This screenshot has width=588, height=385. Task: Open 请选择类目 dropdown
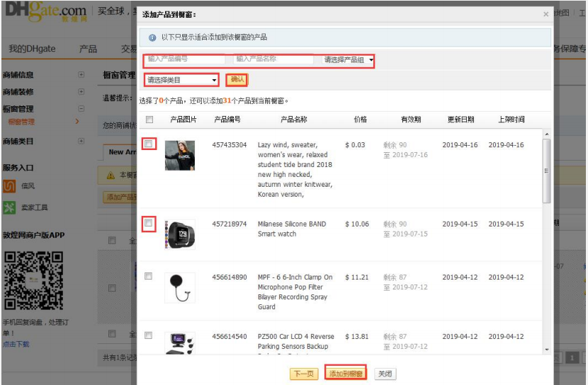pyautogui.click(x=181, y=80)
